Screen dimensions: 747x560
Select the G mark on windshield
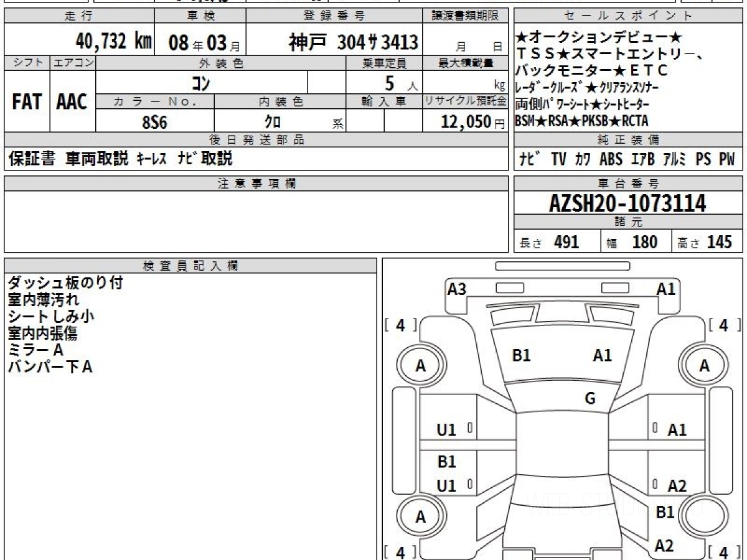coord(590,399)
